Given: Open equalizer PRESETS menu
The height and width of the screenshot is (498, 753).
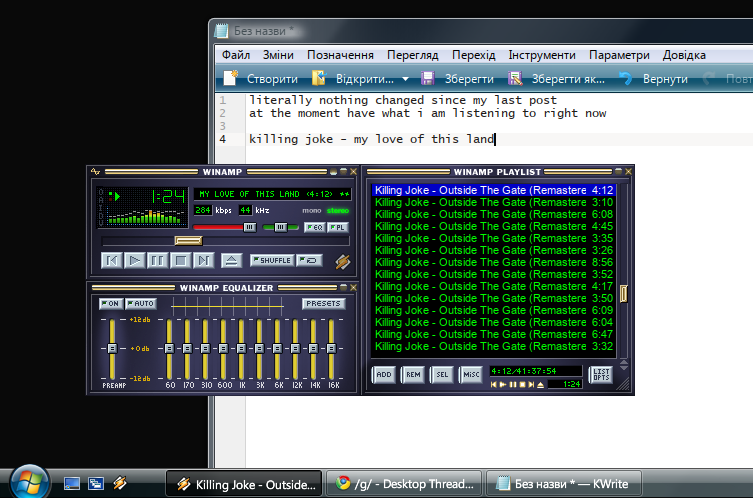Looking at the screenshot, I should click(323, 304).
